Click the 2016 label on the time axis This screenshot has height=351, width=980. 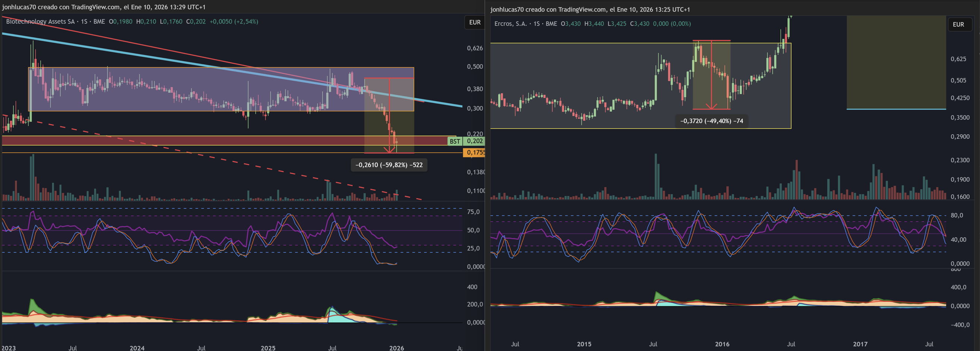(x=722, y=344)
